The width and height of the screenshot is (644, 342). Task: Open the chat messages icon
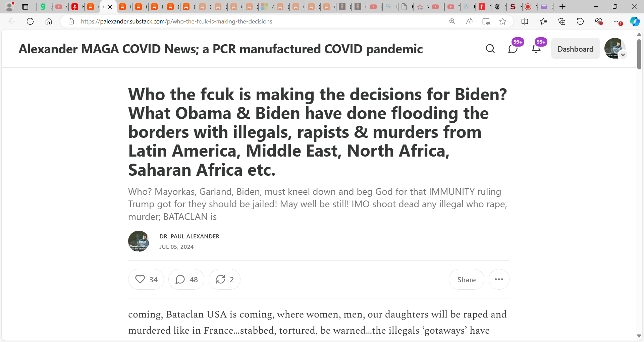(x=513, y=49)
